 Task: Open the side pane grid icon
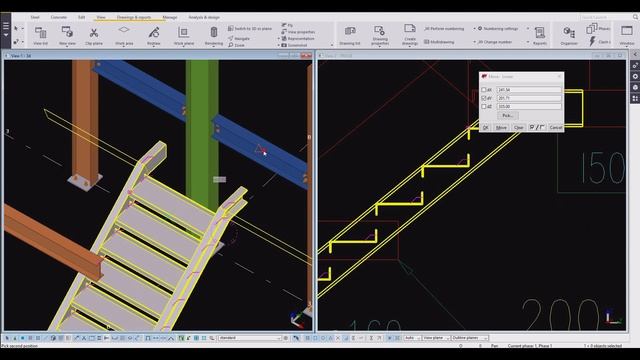pyautogui.click(x=635, y=98)
